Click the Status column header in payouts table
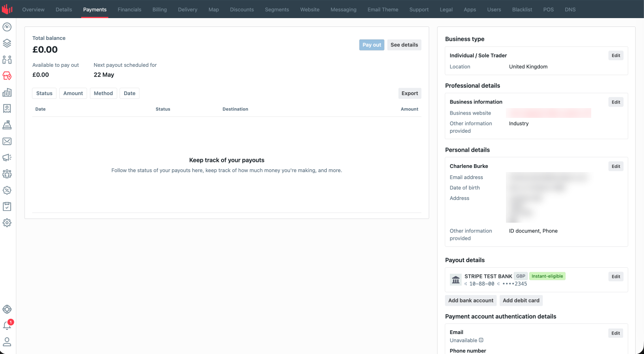This screenshot has width=644, height=354. coord(163,109)
